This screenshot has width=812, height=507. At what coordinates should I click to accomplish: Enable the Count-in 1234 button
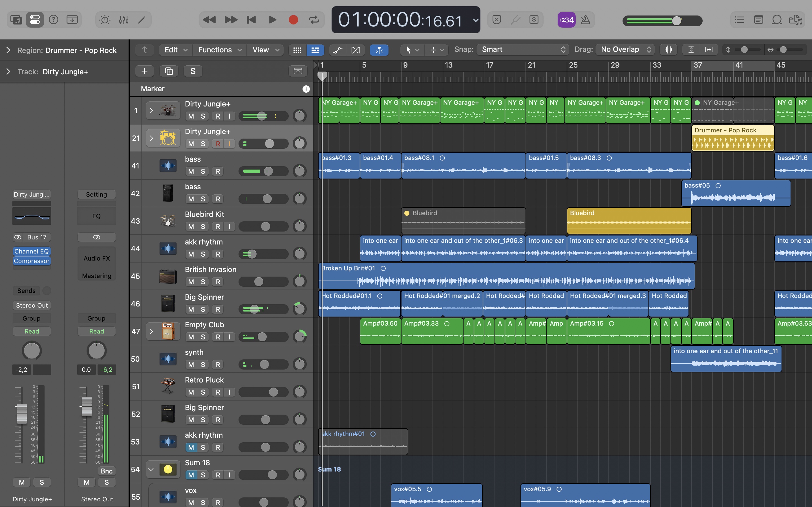[x=566, y=20]
